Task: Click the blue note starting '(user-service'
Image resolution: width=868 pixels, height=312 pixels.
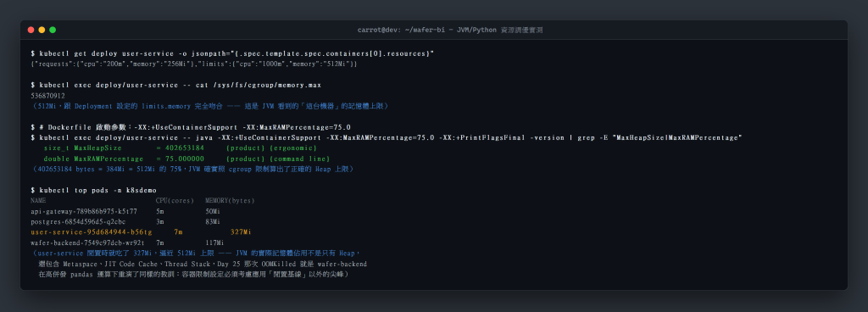Action: coord(196,253)
